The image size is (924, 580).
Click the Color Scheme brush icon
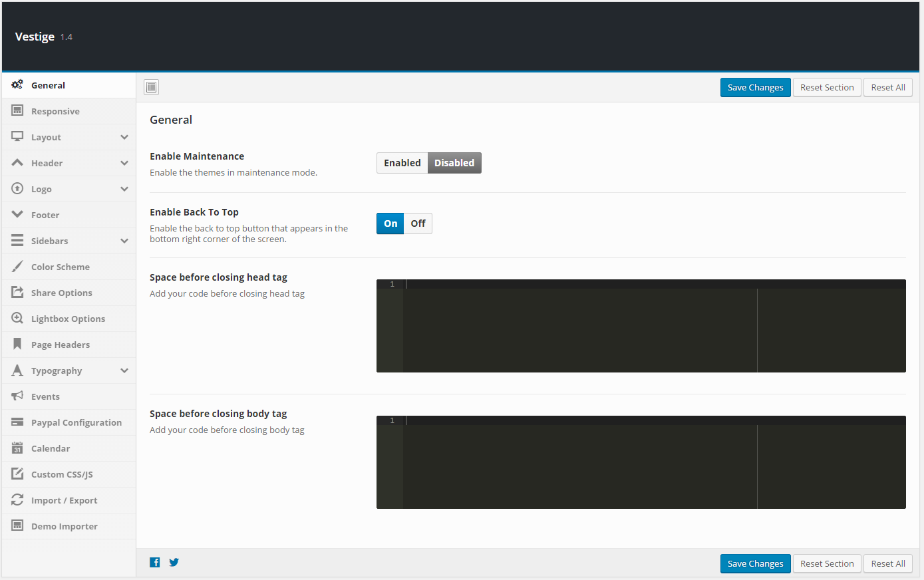coord(17,267)
